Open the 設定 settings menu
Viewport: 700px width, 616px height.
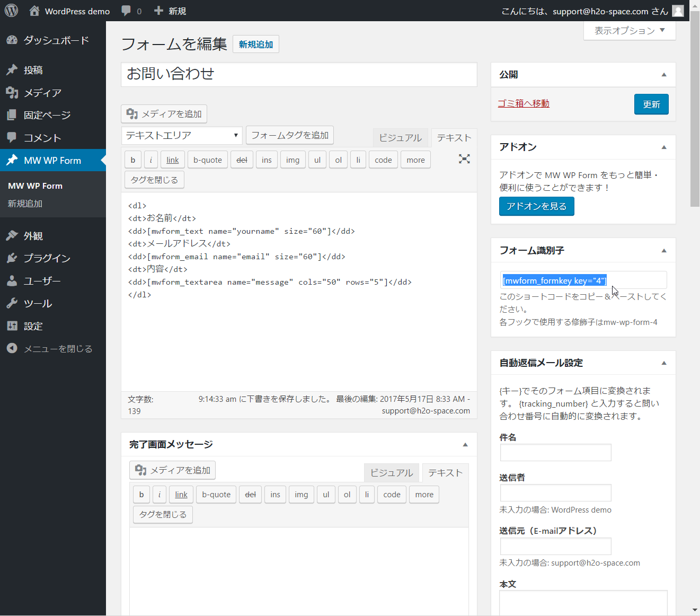tap(33, 326)
